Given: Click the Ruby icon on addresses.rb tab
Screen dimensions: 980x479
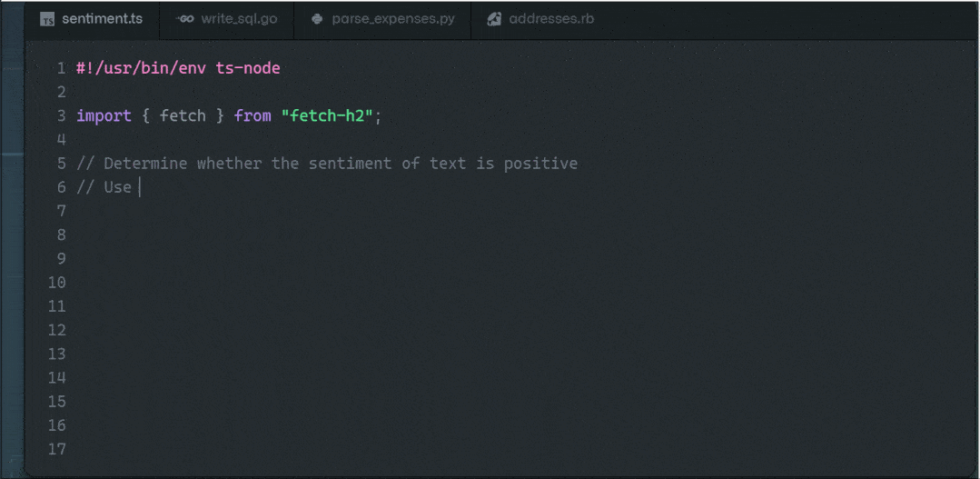Looking at the screenshot, I should tap(494, 19).
